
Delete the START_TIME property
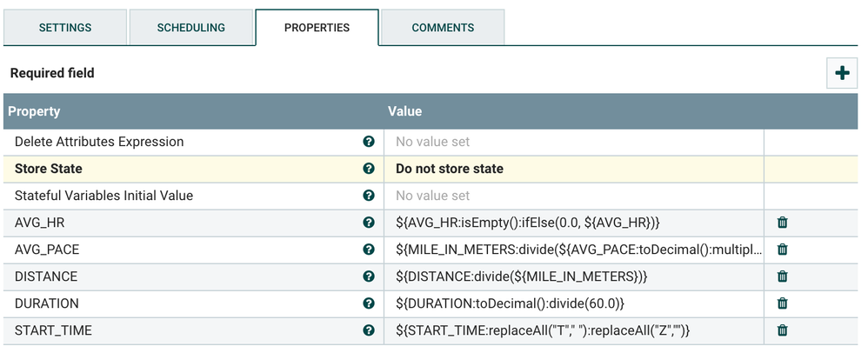[782, 330]
